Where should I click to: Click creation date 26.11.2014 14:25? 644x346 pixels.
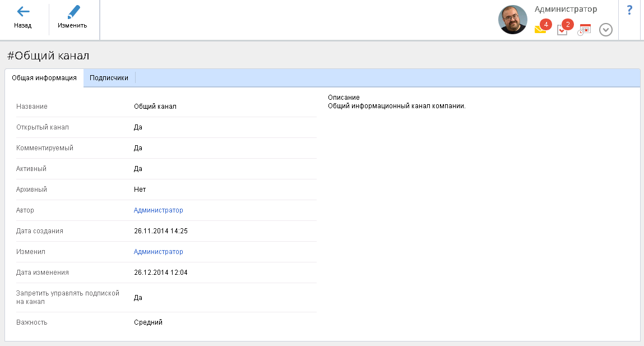160,231
